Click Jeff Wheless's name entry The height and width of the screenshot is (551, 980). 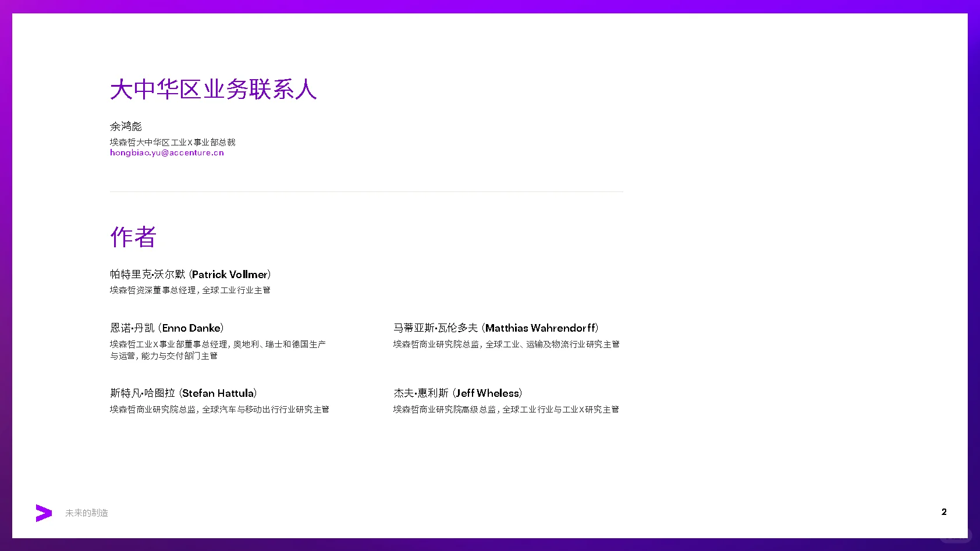pyautogui.click(x=457, y=393)
